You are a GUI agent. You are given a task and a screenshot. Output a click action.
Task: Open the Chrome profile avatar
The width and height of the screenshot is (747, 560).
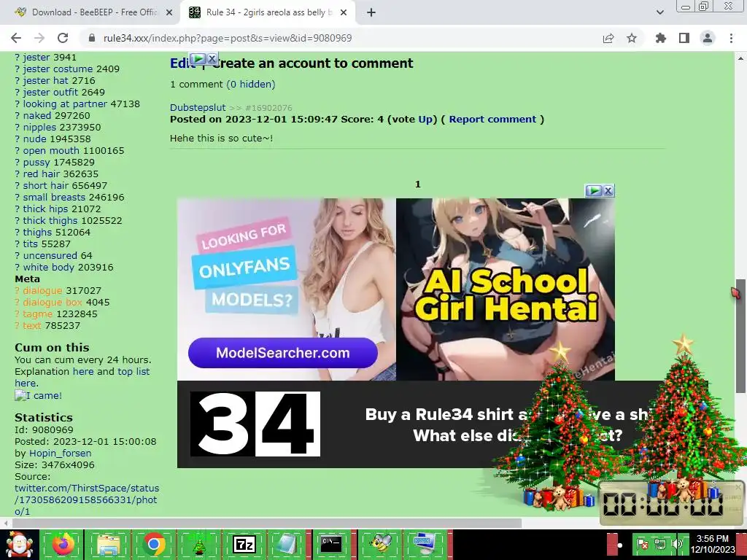[708, 38]
